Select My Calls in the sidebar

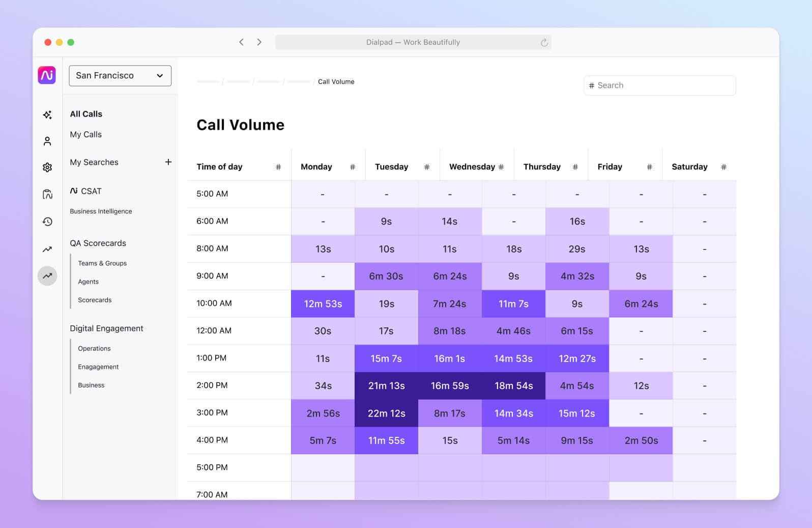point(85,134)
